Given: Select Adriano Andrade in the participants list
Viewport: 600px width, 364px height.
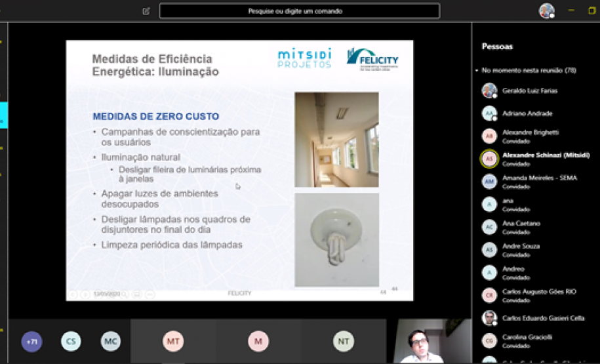Looking at the screenshot, I should [527, 113].
